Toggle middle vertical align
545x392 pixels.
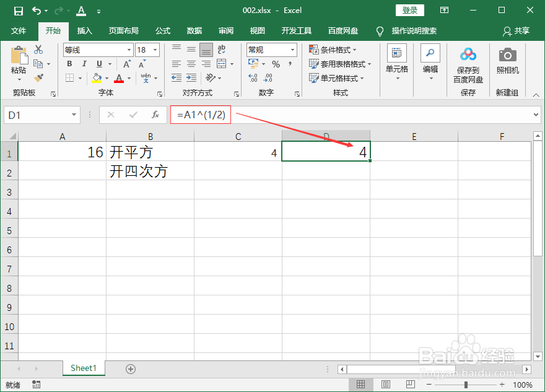pyautogui.click(x=191, y=50)
